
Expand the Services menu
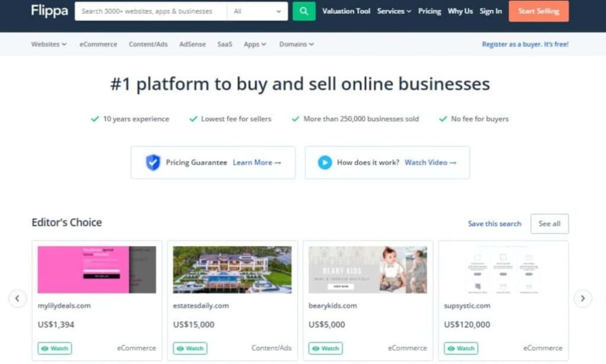[x=394, y=11]
